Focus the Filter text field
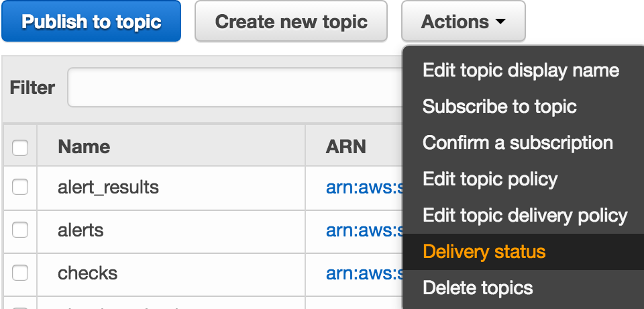Image resolution: width=644 pixels, height=309 pixels. [x=235, y=88]
